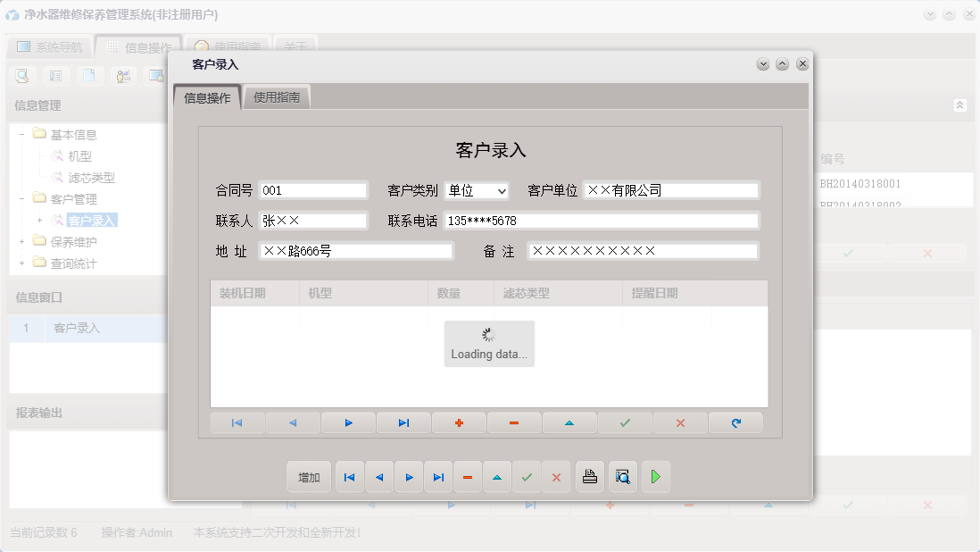Click the green checkmark confirm icon

[x=625, y=422]
